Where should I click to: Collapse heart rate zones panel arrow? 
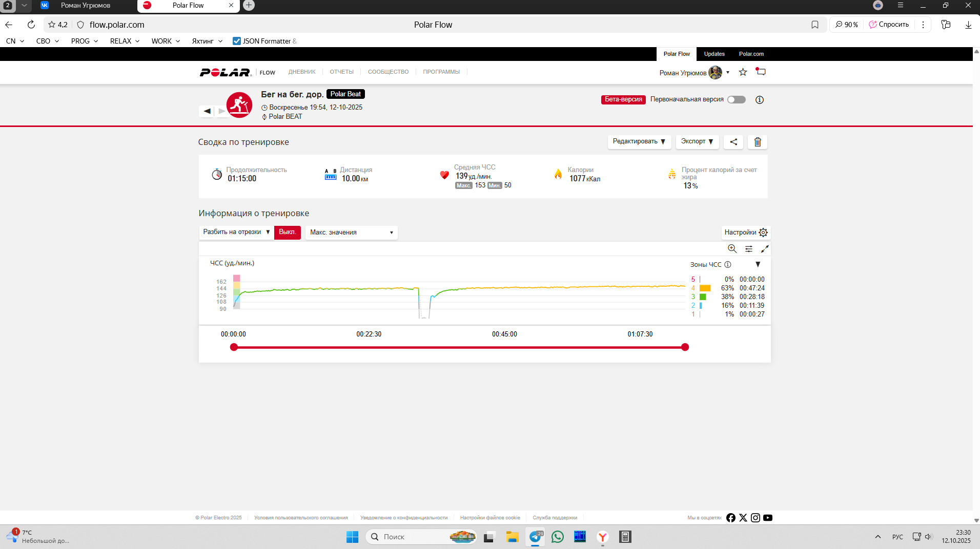click(758, 265)
